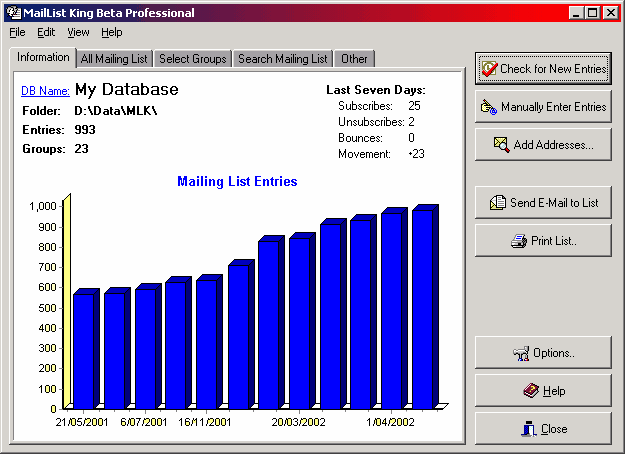The image size is (625, 454).
Task: Click the printer icon on Print List
Action: [x=519, y=241]
